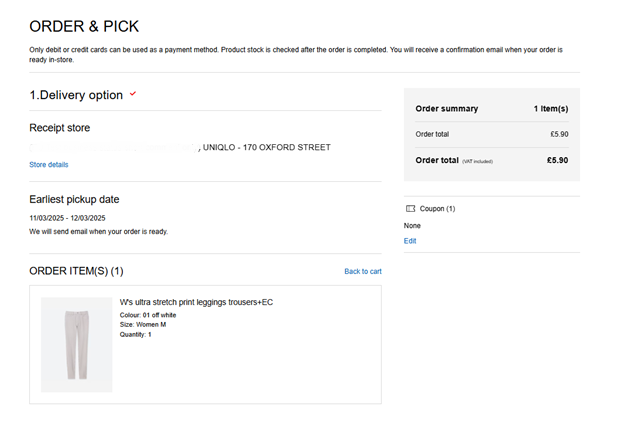
Task: Click the red checkmark beside Delivery option
Action: pos(133,94)
